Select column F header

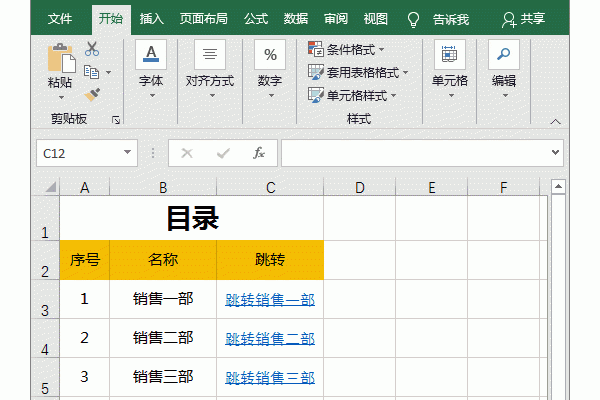coord(504,188)
